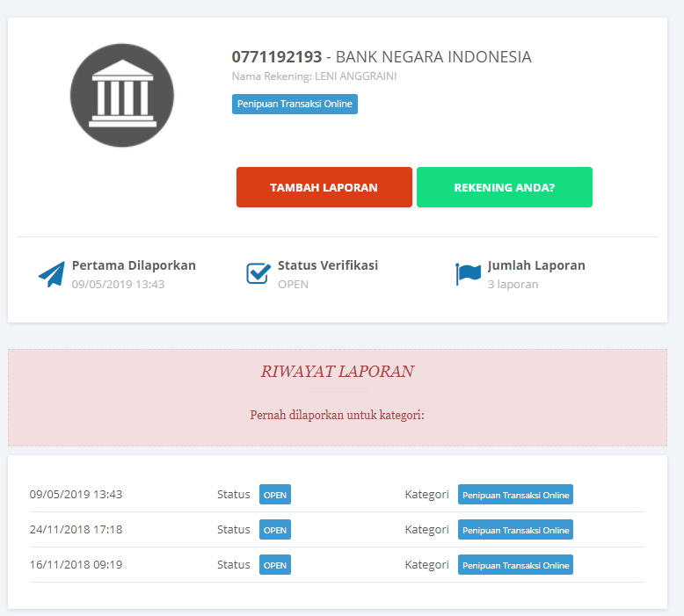This screenshot has height=616, width=684.
Task: Click the 24/11/2018 17:18 report date
Action: tap(76, 530)
